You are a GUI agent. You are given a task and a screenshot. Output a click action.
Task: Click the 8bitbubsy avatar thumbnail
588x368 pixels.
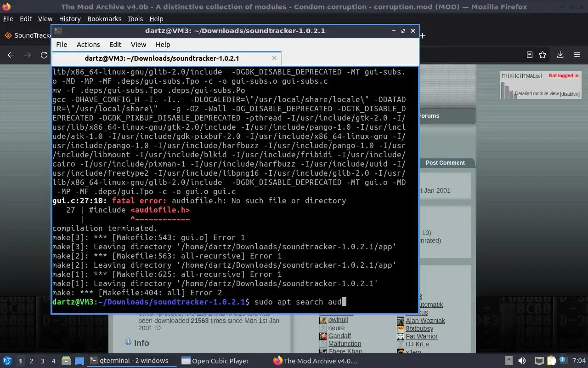pyautogui.click(x=401, y=329)
